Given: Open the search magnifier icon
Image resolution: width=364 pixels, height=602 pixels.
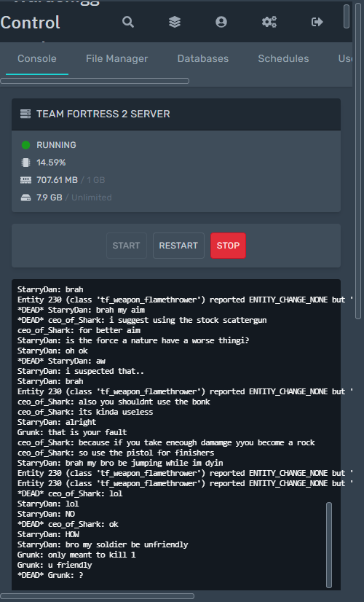Looking at the screenshot, I should tap(128, 22).
